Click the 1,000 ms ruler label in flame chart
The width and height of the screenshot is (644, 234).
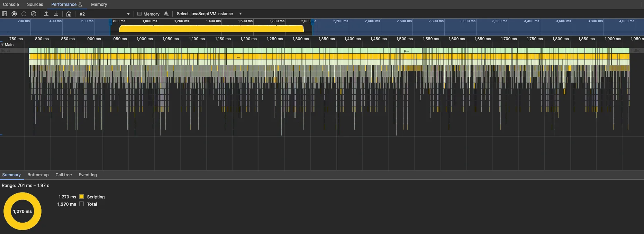(x=145, y=39)
